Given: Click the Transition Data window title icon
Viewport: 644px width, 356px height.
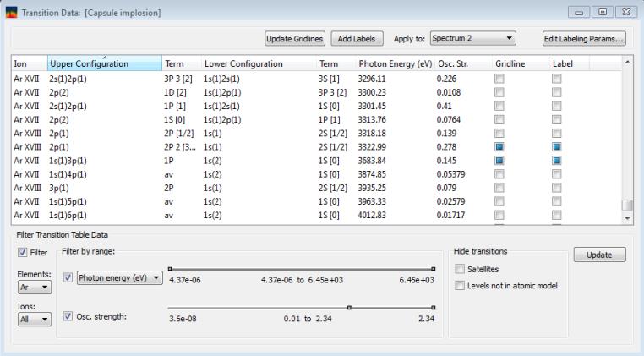Looking at the screenshot, I should pyautogui.click(x=12, y=13).
